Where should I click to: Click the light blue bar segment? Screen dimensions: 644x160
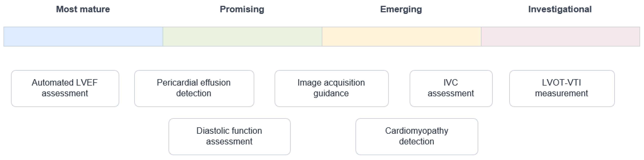[x=83, y=37]
